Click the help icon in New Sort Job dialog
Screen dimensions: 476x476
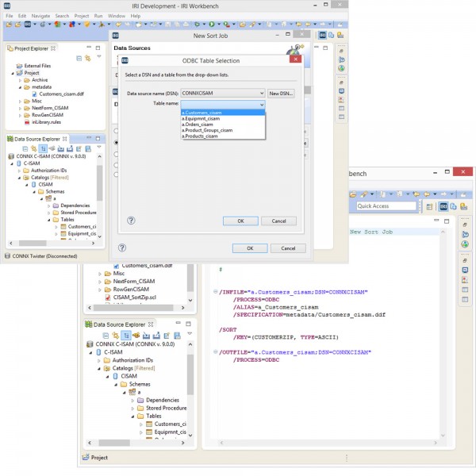click(x=122, y=248)
